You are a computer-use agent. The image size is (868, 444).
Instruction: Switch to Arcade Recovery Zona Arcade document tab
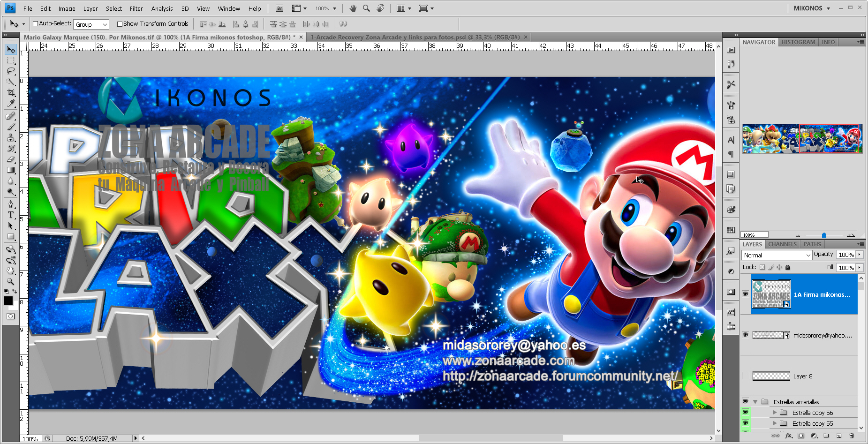tap(418, 37)
